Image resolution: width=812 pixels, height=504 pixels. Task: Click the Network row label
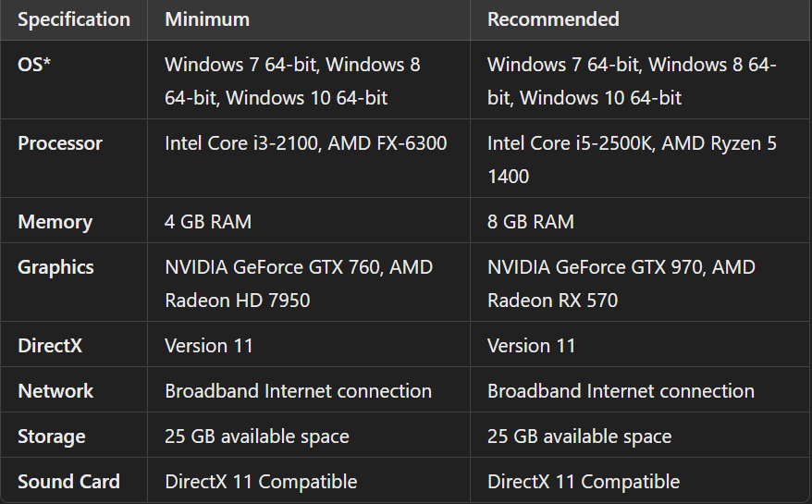(55, 391)
